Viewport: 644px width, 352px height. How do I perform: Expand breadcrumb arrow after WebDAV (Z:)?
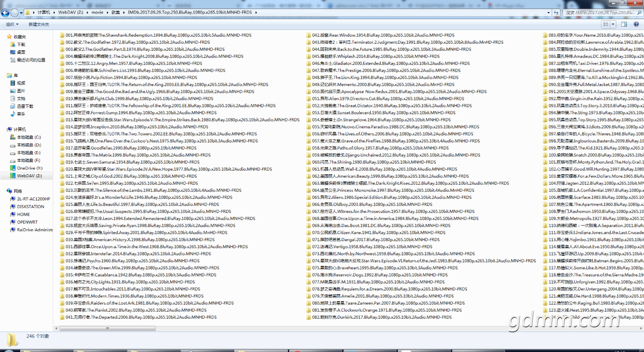point(87,12)
